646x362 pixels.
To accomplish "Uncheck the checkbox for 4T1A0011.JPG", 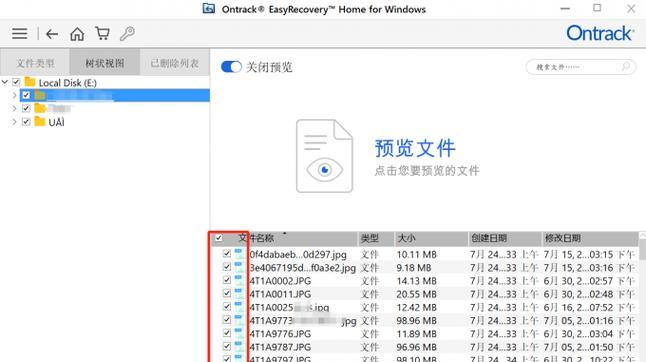I will pos(227,293).
